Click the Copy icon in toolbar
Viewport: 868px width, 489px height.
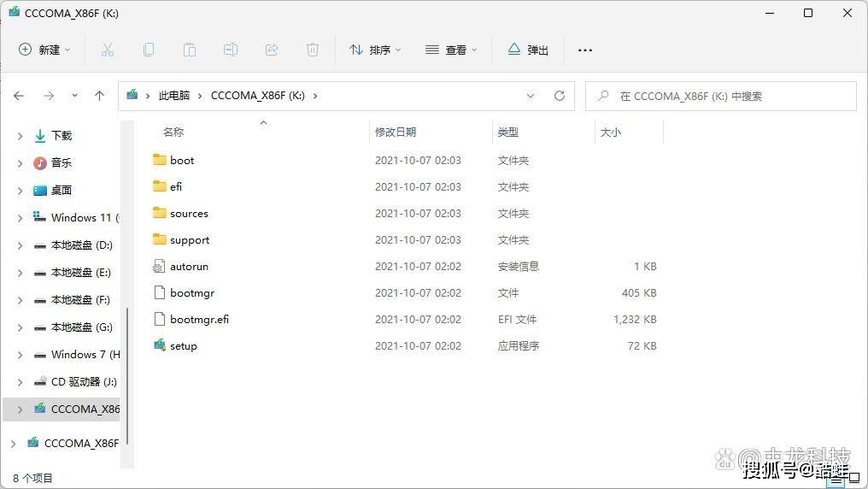tap(149, 50)
